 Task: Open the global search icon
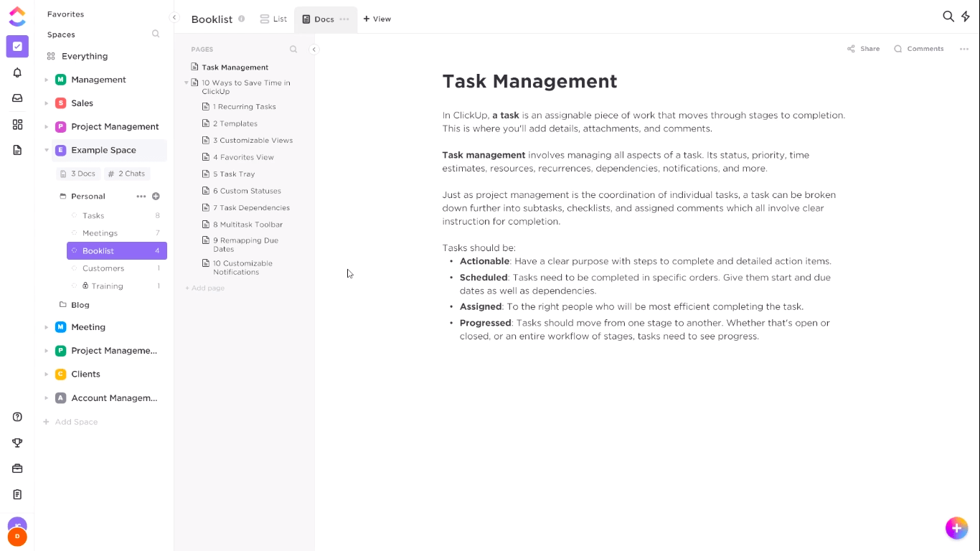pyautogui.click(x=948, y=17)
